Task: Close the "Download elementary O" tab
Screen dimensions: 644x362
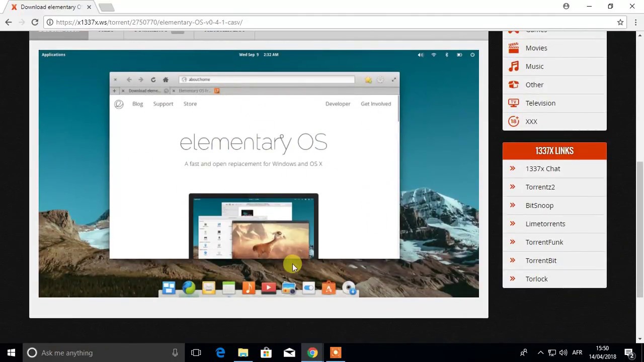Action: pyautogui.click(x=89, y=7)
